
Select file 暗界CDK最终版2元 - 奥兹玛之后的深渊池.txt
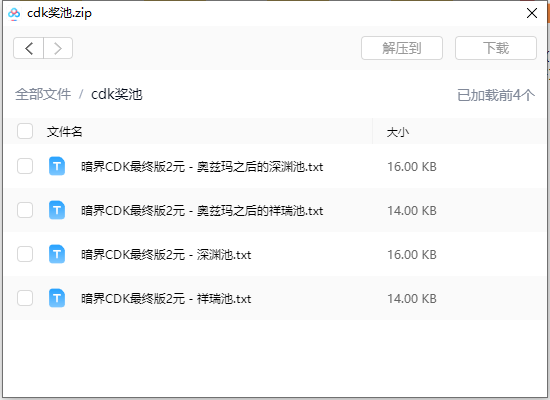[202, 166]
